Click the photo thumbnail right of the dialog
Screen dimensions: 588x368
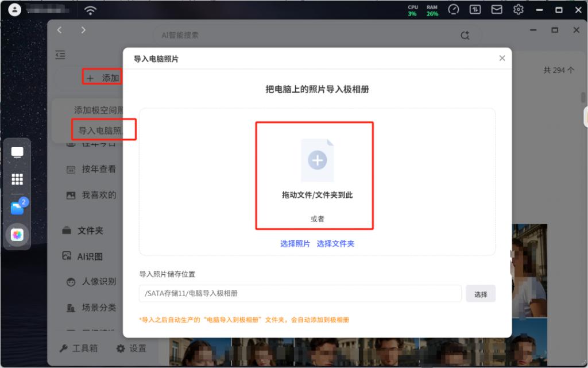point(529,270)
